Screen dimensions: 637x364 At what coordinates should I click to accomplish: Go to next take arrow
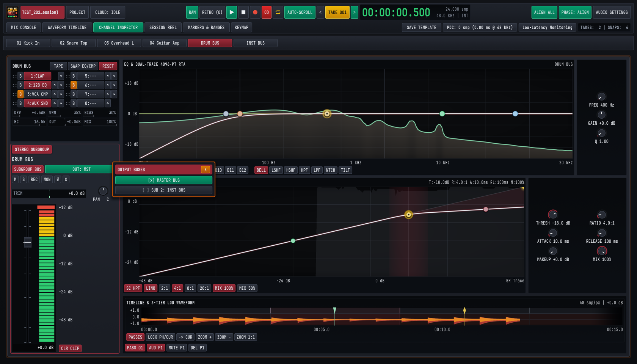355,12
